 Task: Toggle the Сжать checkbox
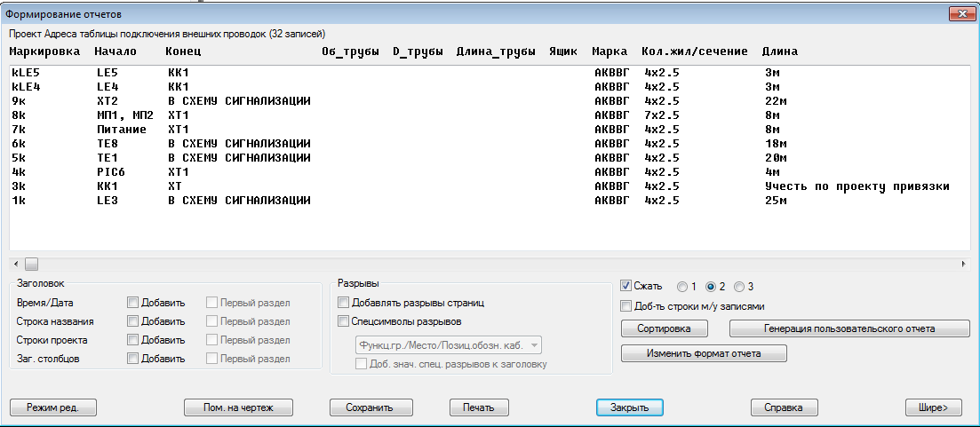point(626,287)
